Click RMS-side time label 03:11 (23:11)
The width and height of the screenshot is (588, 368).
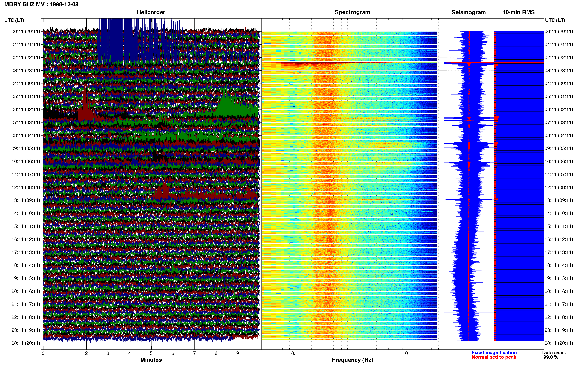(559, 71)
